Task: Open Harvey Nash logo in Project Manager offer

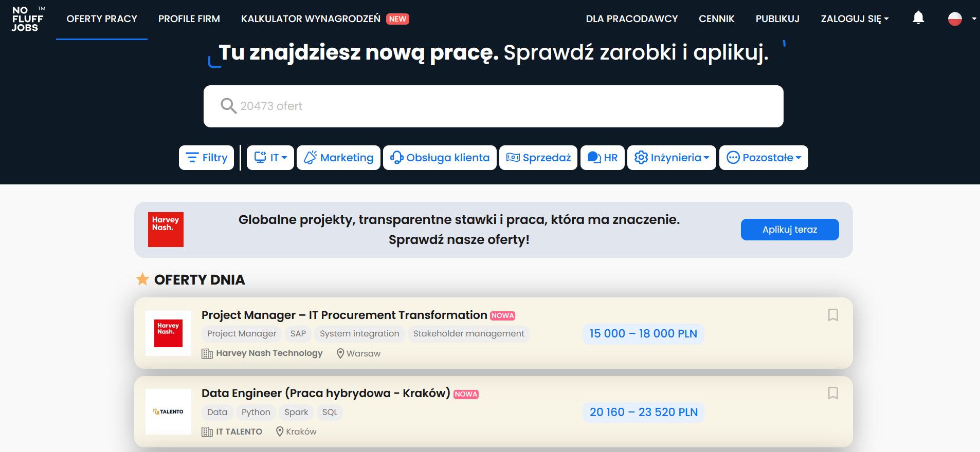Action: (x=169, y=333)
